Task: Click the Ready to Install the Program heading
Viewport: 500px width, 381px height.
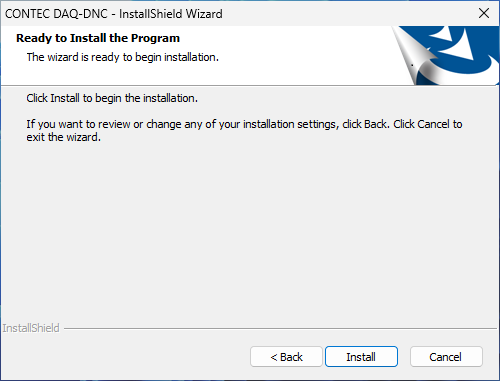Action: 98,38
